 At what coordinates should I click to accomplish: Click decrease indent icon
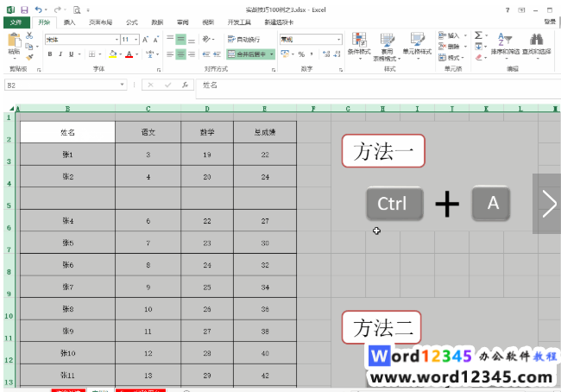click(206, 54)
